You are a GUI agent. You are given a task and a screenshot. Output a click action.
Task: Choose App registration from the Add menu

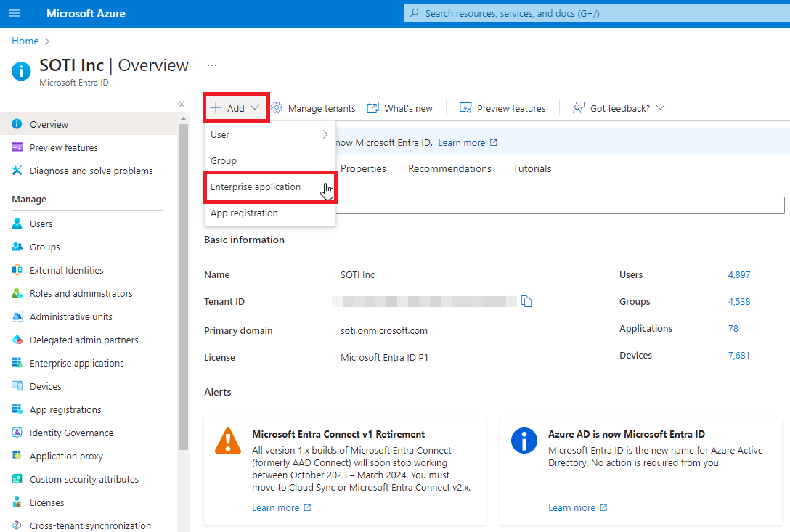tap(244, 213)
